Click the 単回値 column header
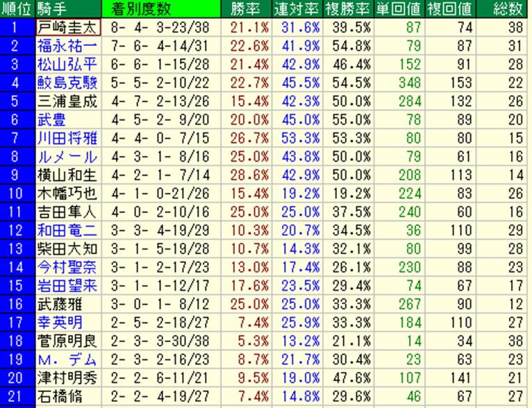Viewport: 532px width, 408px height. (x=399, y=9)
